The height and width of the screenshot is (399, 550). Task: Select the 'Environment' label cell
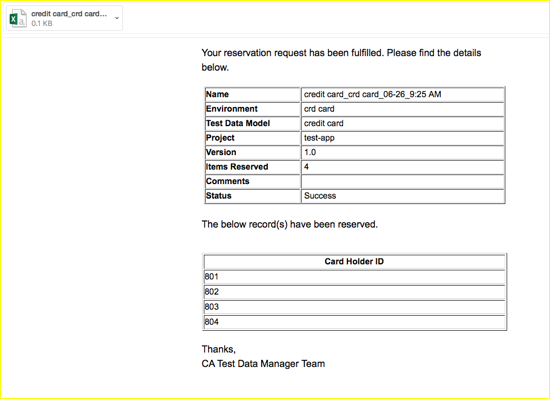tap(253, 109)
